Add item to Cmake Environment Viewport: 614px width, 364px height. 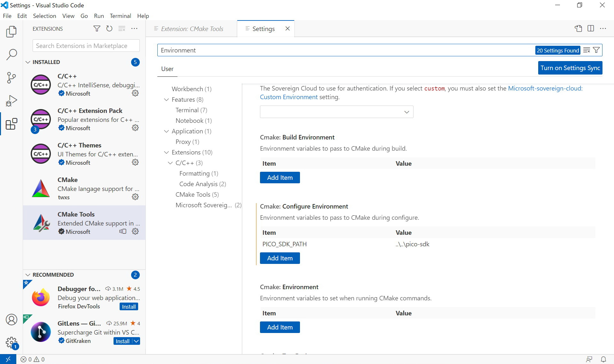coord(280,327)
